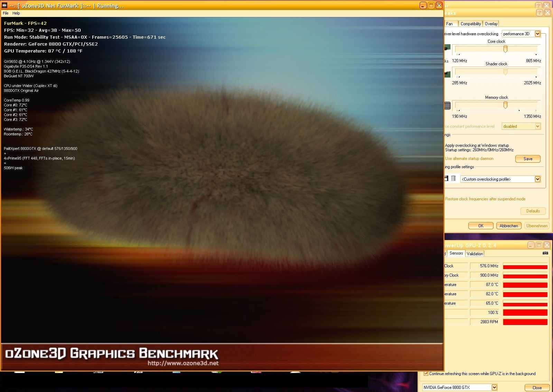553x392 pixels.
Task: Click the 506W peak overlay text
Action: point(13,168)
